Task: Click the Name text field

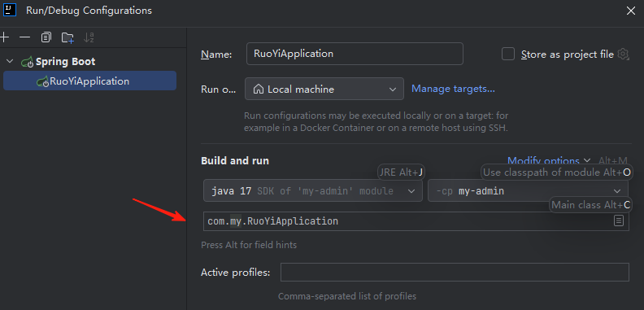Action: [x=355, y=54]
